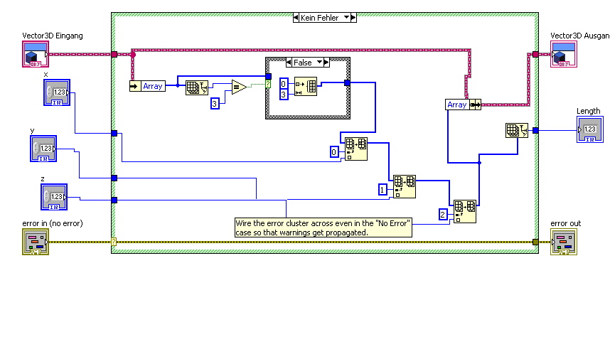The height and width of the screenshot is (364, 610).
Task: Select Replace Array Subset with index 1
Action: (405, 187)
